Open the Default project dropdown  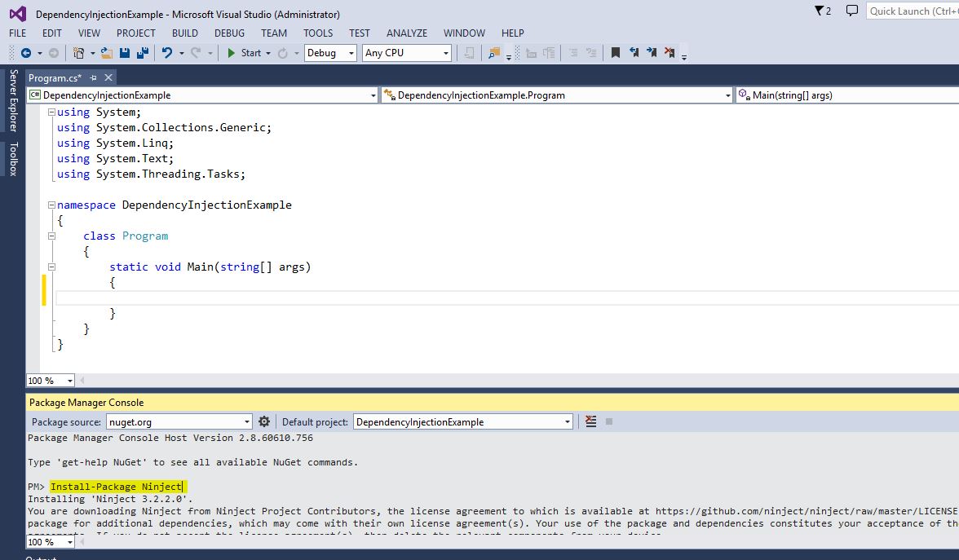[x=567, y=421]
